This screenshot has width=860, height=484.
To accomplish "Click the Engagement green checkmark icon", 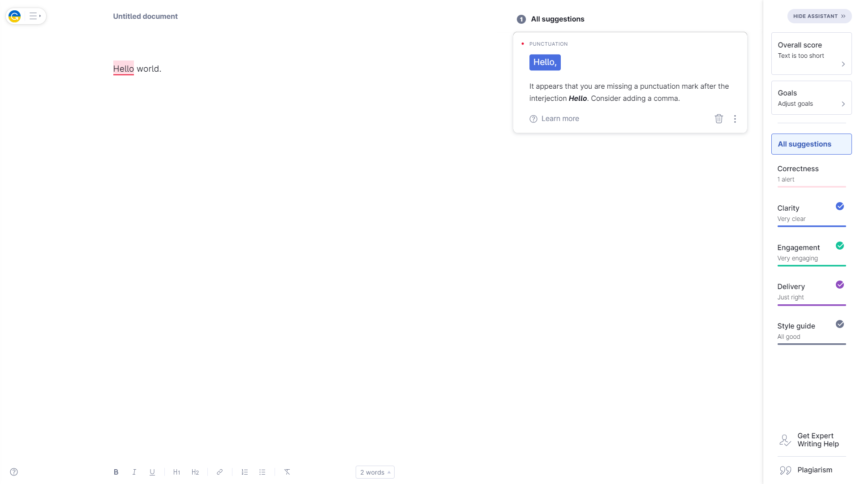I will [x=840, y=246].
